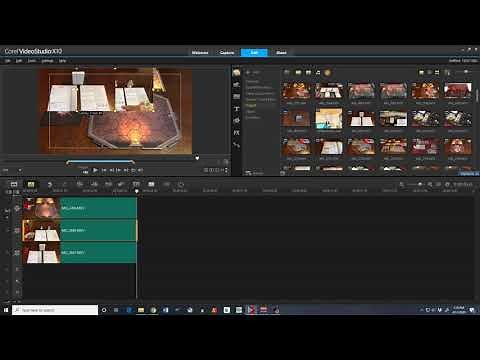Jump to preview end

(x=126, y=170)
